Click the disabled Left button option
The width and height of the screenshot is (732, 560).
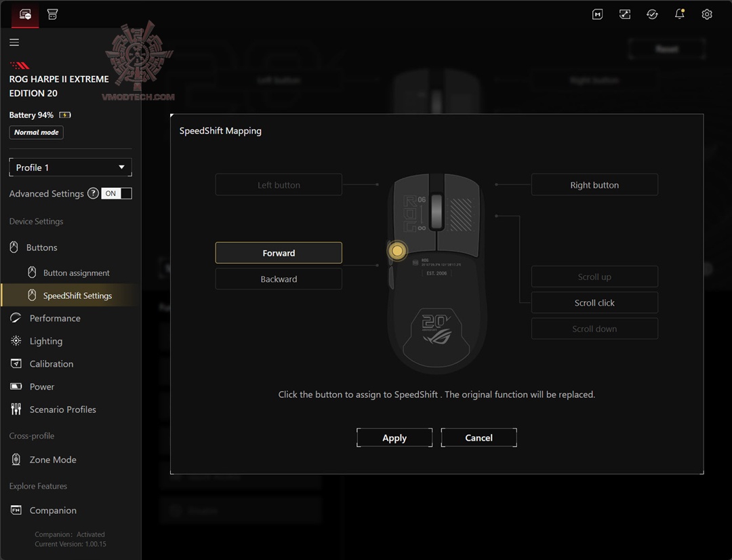tap(279, 185)
